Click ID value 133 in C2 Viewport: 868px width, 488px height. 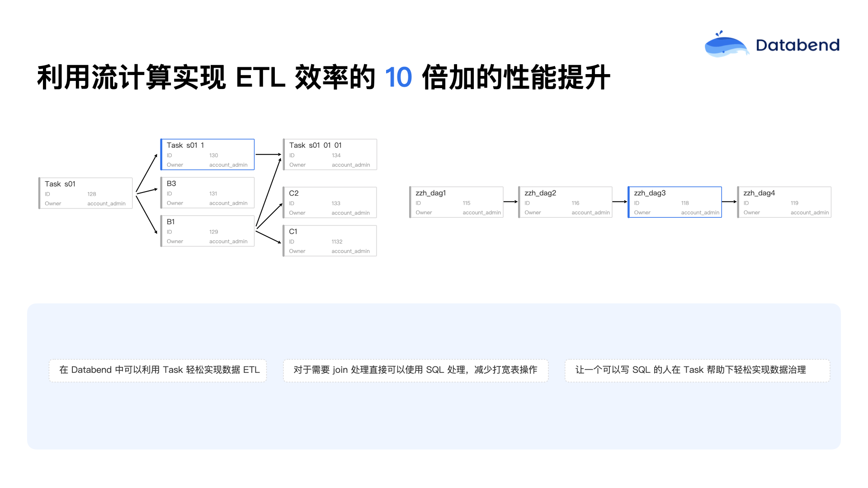(336, 203)
